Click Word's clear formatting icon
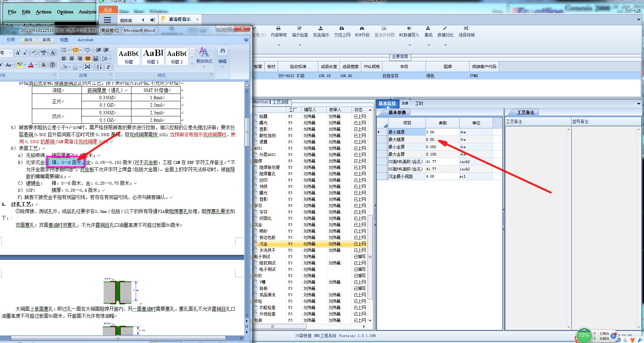The width and height of the screenshot is (644, 343). click(x=34, y=53)
